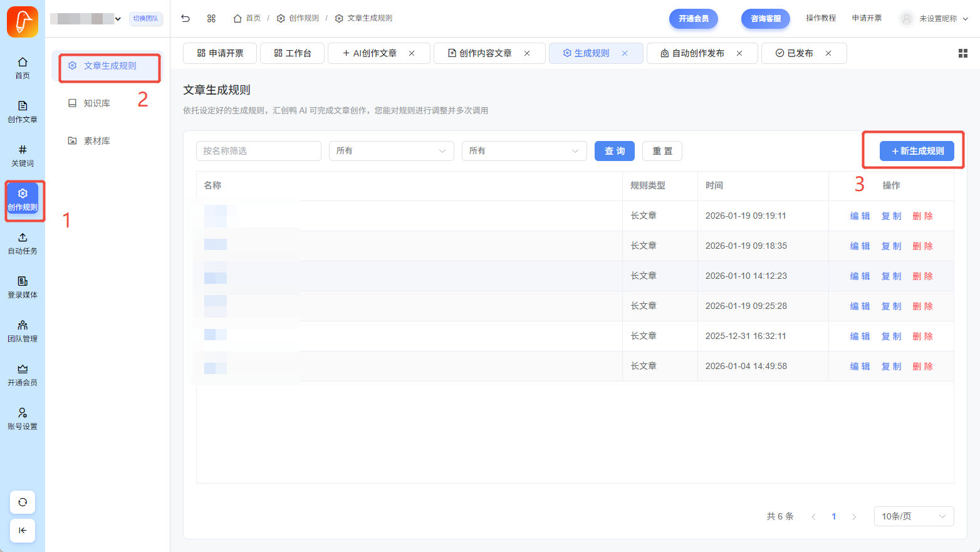Viewport: 980px width, 552px height.
Task: Expand the first 所有 filter dropdown
Action: pos(391,151)
